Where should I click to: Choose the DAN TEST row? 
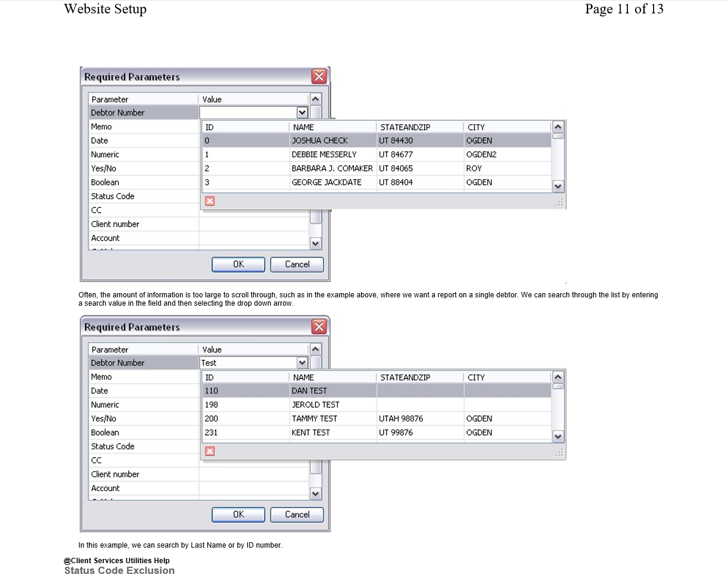pos(377,391)
